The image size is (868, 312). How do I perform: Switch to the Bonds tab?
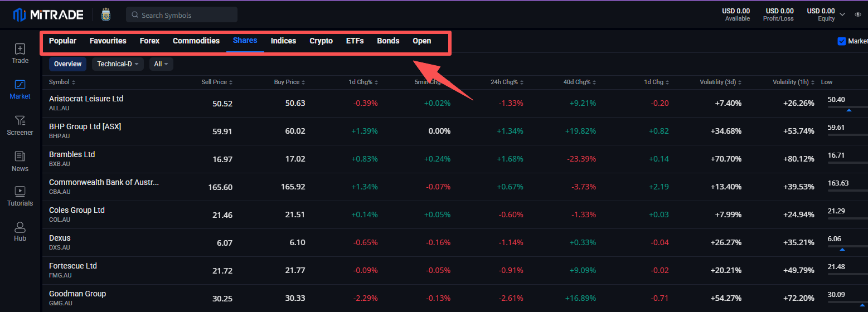click(388, 41)
